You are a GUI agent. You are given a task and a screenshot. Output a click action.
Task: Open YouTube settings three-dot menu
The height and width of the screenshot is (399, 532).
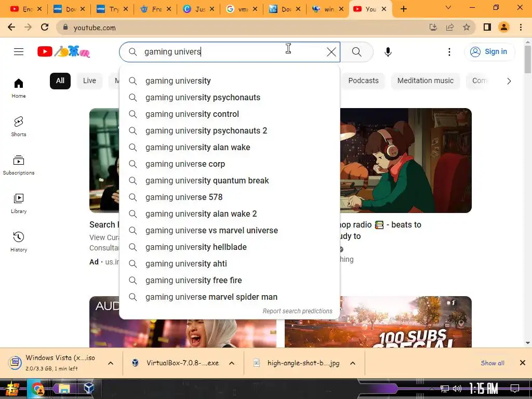click(449, 52)
